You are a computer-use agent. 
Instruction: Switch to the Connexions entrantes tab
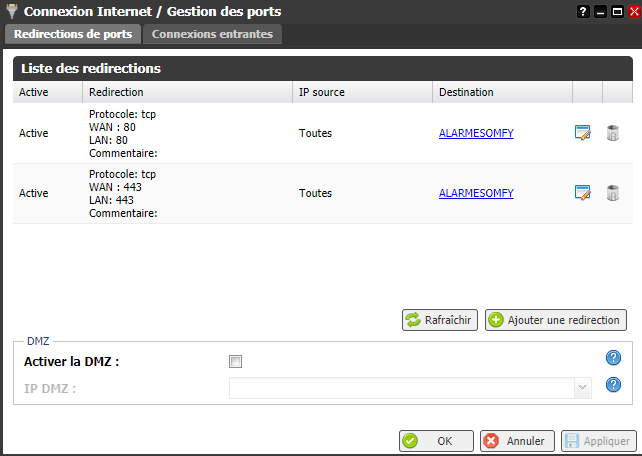click(x=212, y=34)
